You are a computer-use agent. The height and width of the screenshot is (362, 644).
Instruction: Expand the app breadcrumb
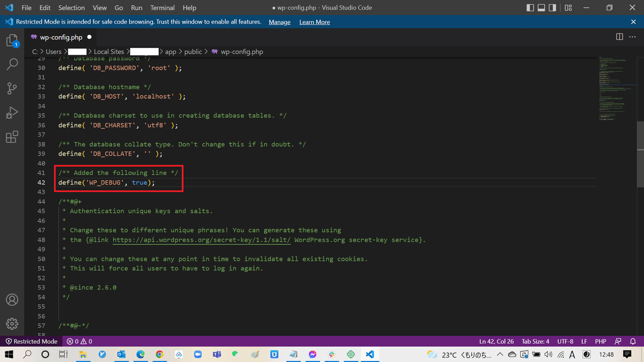[x=171, y=51]
